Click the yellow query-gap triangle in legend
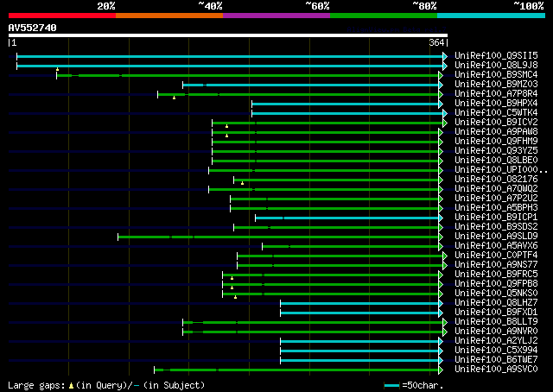This screenshot has width=553, height=392. coord(71,386)
